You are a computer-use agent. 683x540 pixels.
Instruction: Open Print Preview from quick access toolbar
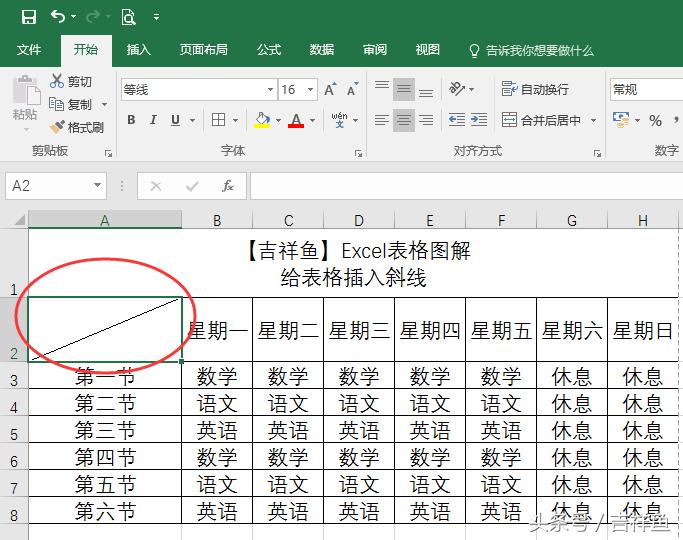(128, 17)
